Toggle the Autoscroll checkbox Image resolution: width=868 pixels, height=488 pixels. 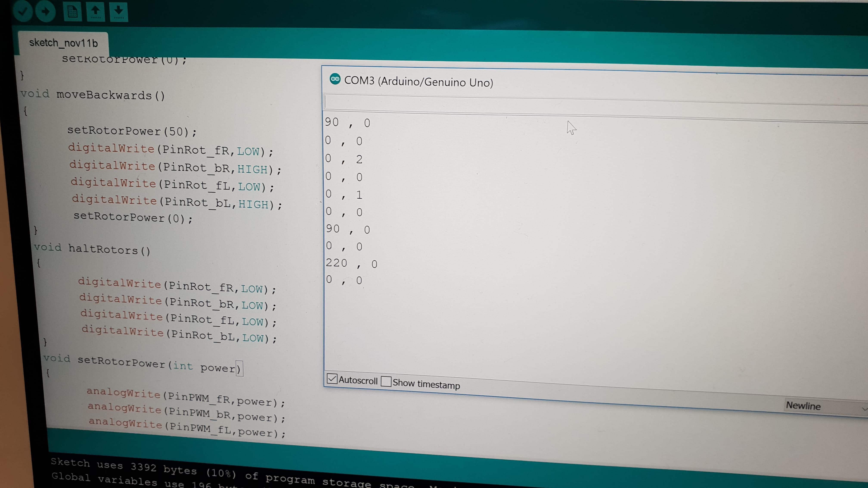(332, 379)
